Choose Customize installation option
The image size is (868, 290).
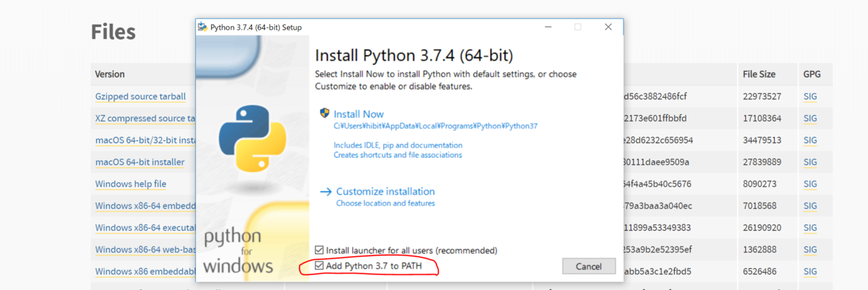point(386,192)
